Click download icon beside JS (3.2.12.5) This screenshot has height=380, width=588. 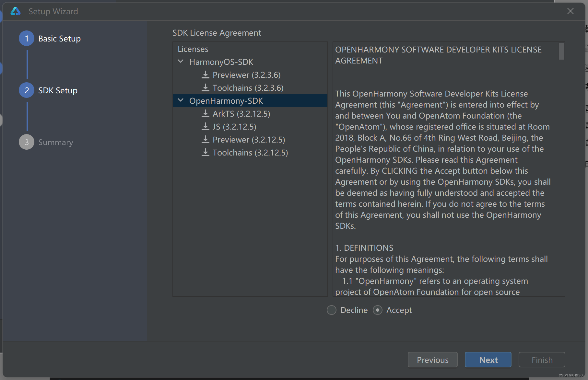tap(205, 127)
